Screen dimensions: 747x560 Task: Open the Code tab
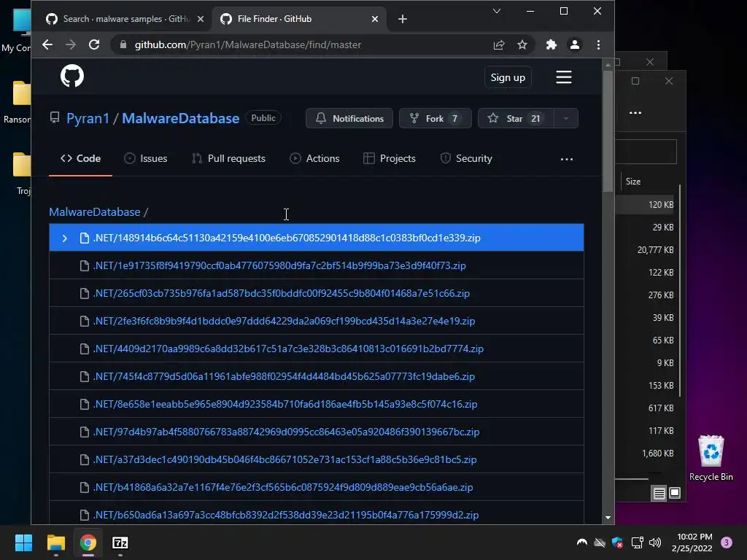point(80,158)
